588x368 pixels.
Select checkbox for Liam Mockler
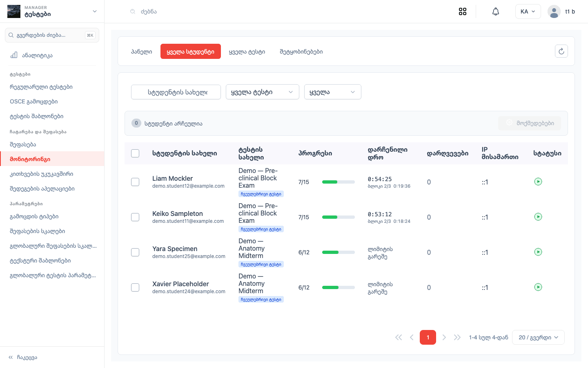click(135, 182)
